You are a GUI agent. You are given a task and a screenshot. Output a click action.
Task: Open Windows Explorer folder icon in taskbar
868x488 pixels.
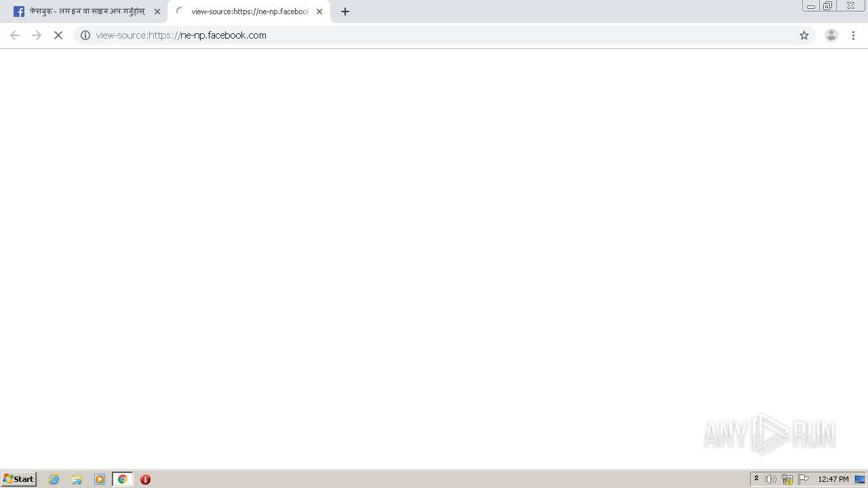point(77,479)
